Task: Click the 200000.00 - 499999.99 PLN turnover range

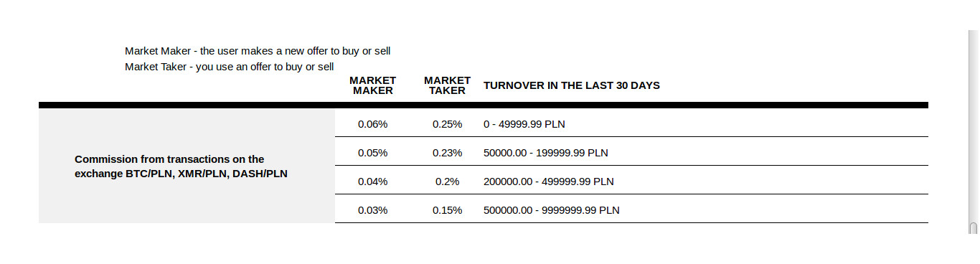Action: pos(549,181)
